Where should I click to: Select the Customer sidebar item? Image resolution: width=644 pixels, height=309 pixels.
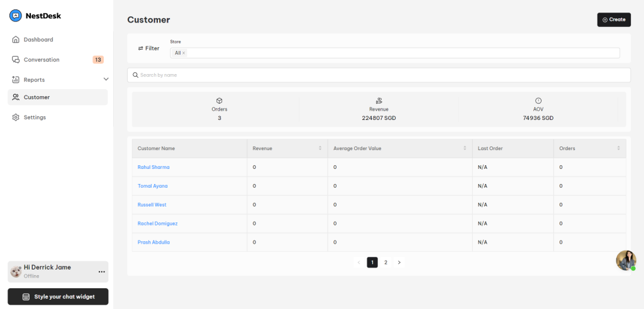click(x=58, y=97)
